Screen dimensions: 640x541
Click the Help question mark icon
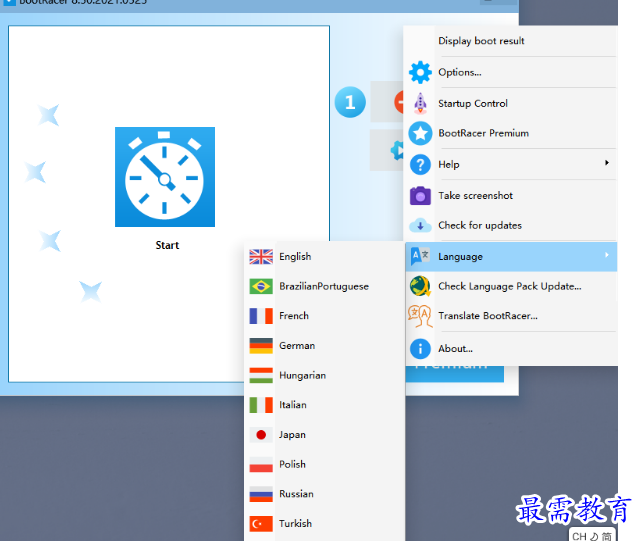tap(420, 165)
